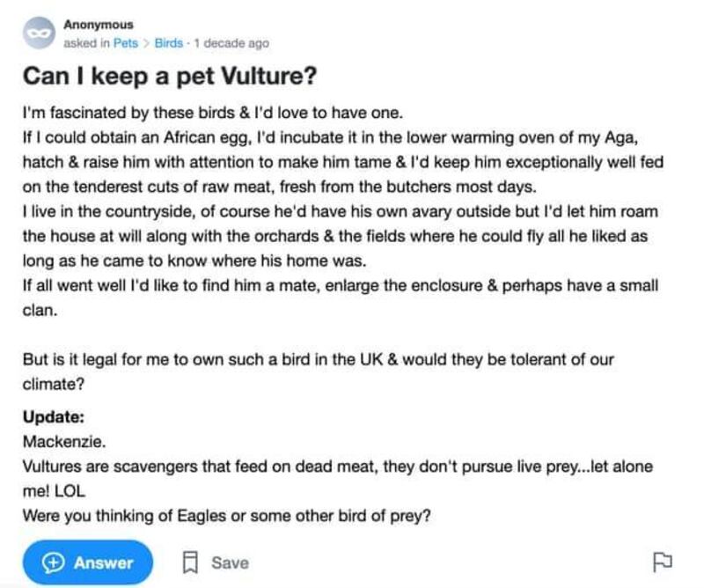
Task: Select the Anonymous username
Action: point(99,26)
